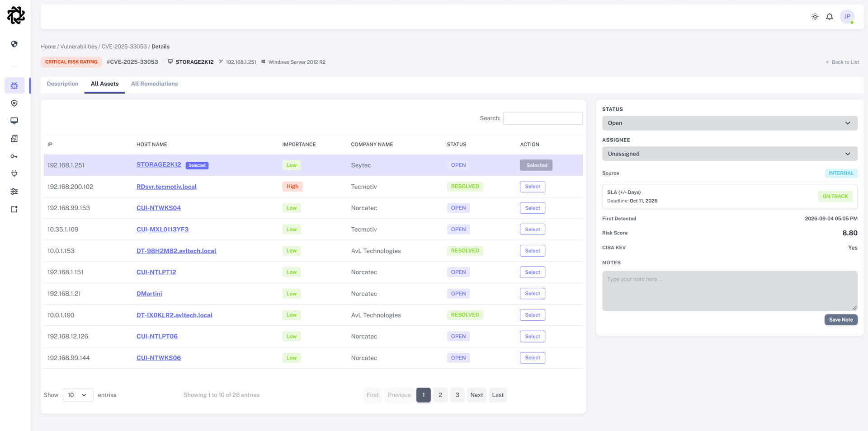Click Select for CUI-NTWKS04
The image size is (868, 431).
click(x=533, y=208)
